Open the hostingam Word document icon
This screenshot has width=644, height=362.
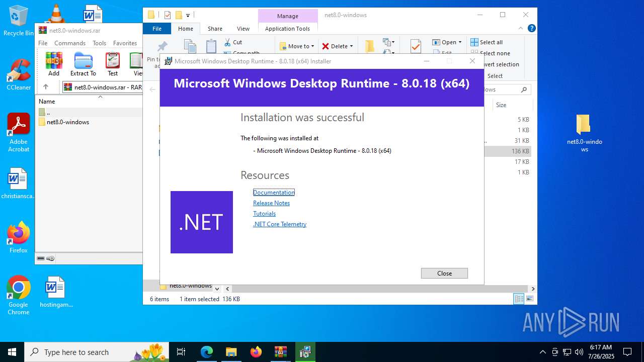pyautogui.click(x=56, y=292)
